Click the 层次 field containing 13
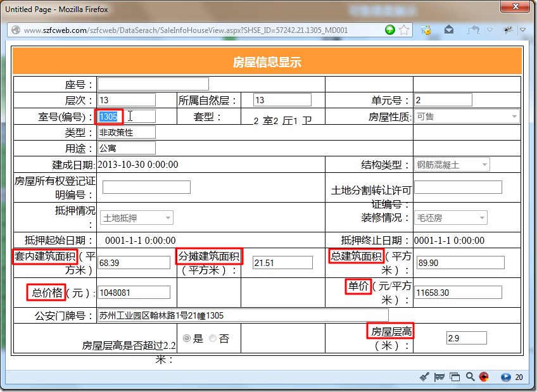Screen dimensions: 537x392 pos(127,100)
